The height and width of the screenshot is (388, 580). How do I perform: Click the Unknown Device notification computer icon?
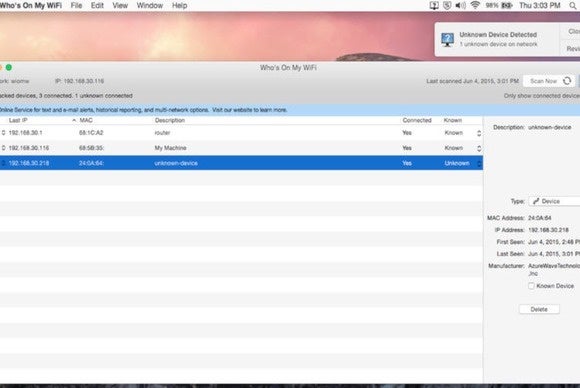click(x=447, y=39)
